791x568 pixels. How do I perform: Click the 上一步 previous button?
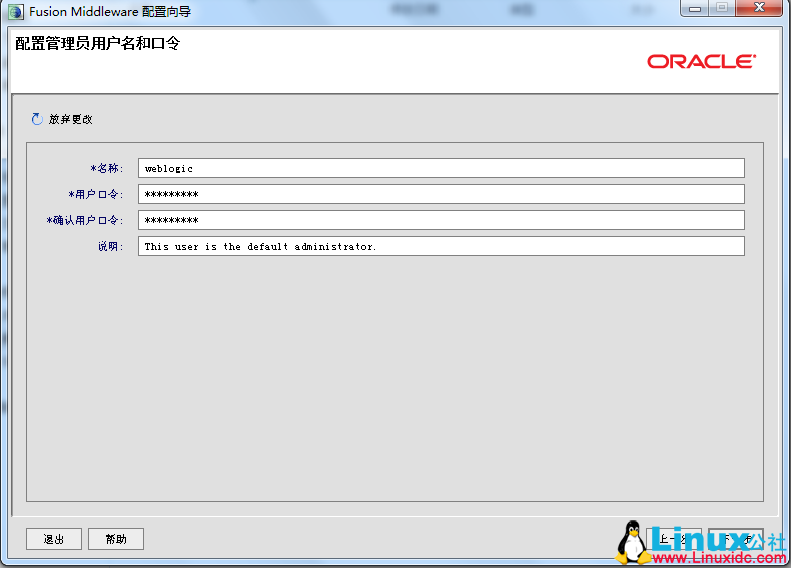[x=674, y=539]
